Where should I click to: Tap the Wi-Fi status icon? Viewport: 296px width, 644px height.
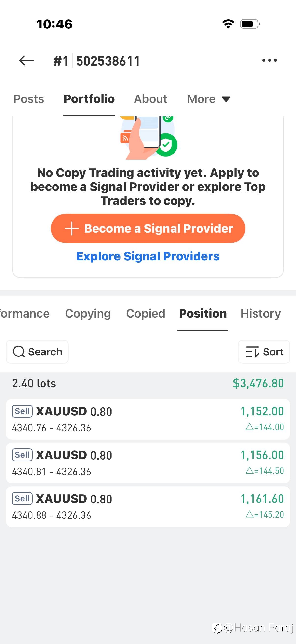tap(228, 24)
